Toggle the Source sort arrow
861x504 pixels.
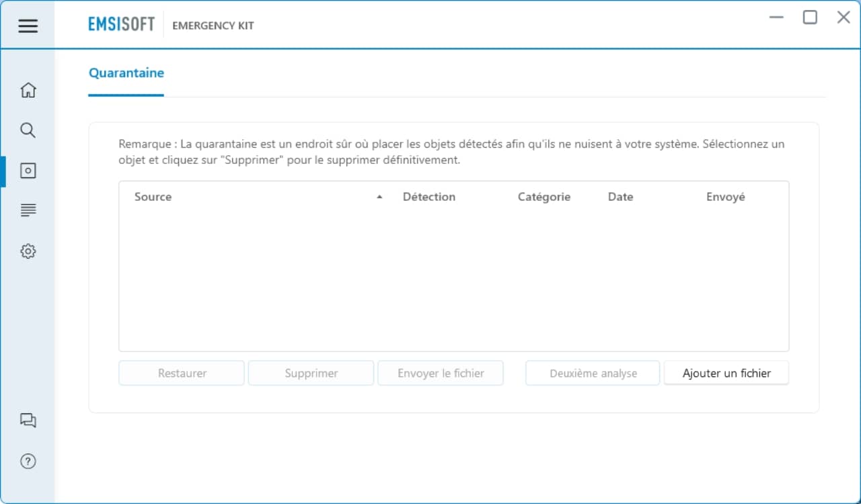click(x=379, y=197)
